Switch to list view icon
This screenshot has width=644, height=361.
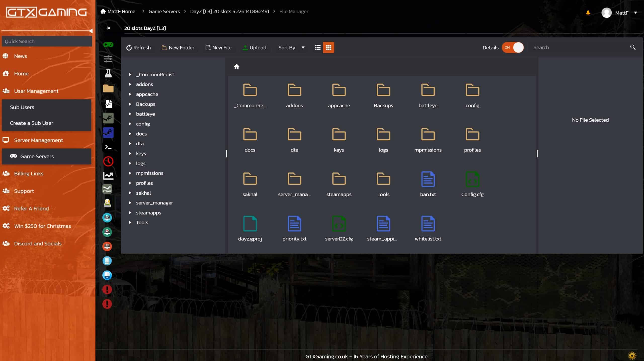coord(318,47)
